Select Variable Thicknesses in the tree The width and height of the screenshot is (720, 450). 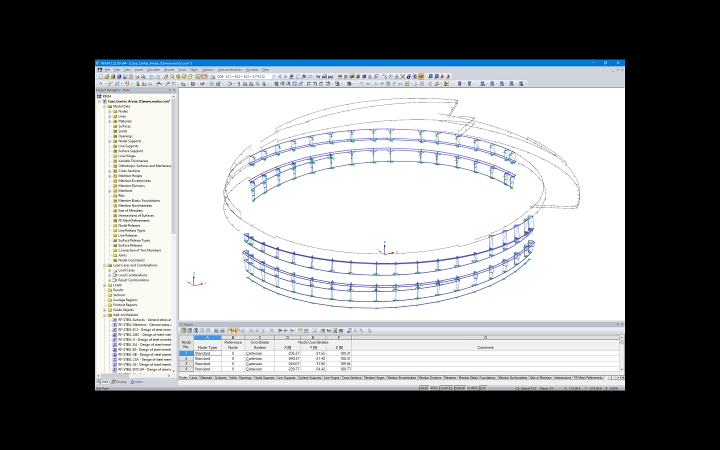133,161
